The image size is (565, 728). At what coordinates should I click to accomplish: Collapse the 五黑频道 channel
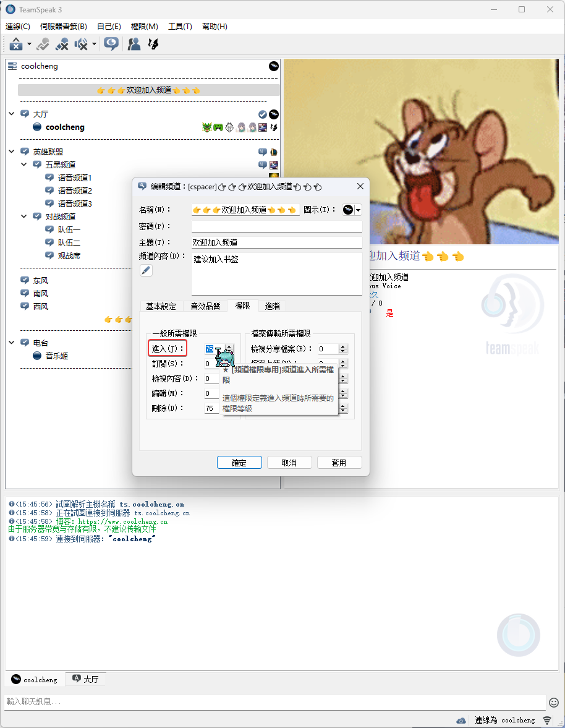[23, 165]
